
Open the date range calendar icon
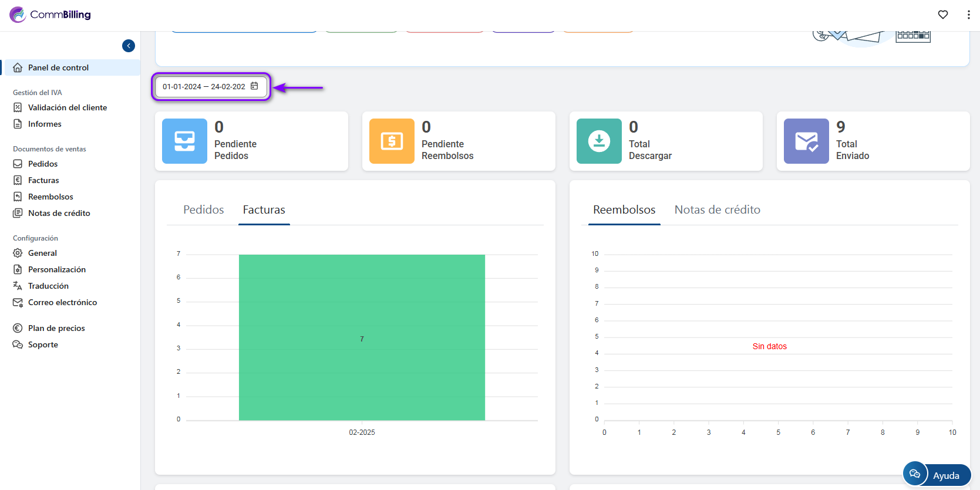254,86
